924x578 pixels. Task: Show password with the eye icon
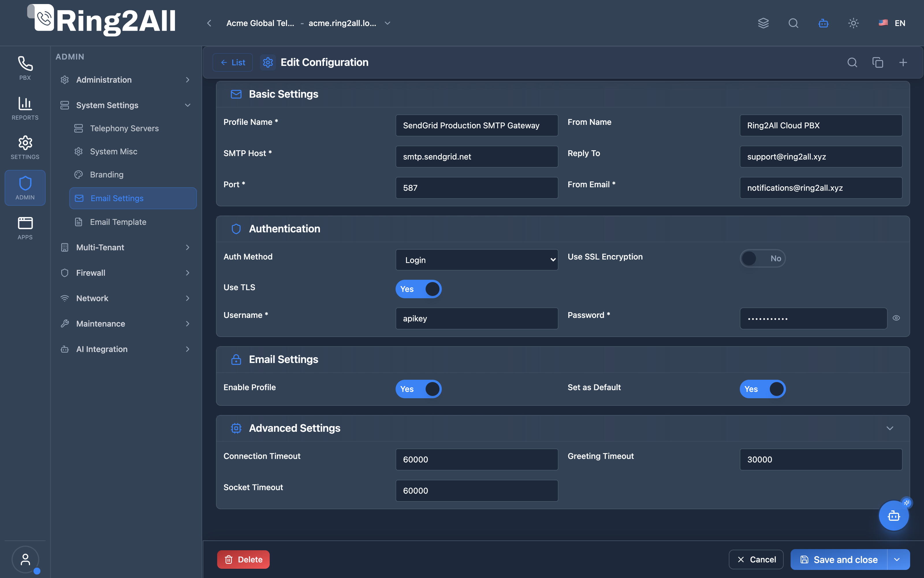[897, 318]
